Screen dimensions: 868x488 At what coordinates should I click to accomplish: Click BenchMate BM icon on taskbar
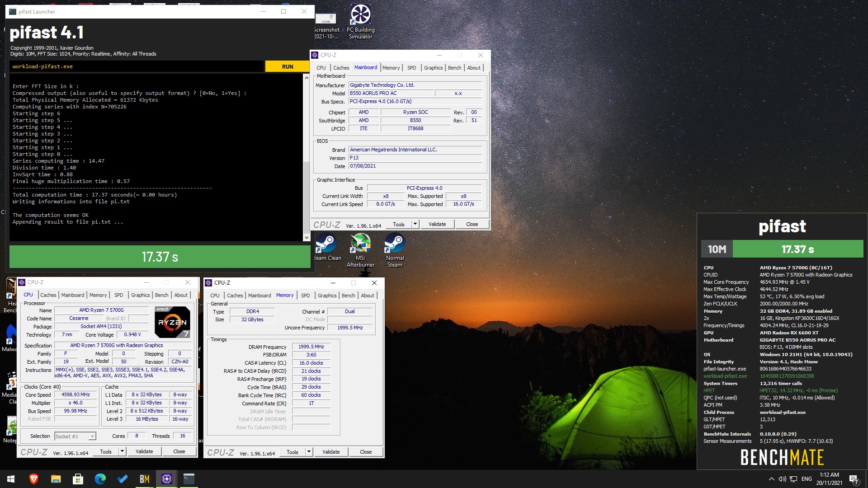click(x=144, y=479)
